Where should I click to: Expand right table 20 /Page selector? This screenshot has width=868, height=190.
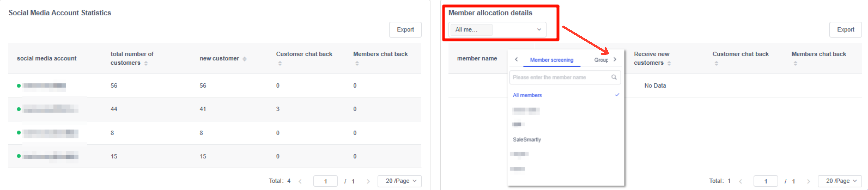pyautogui.click(x=840, y=181)
